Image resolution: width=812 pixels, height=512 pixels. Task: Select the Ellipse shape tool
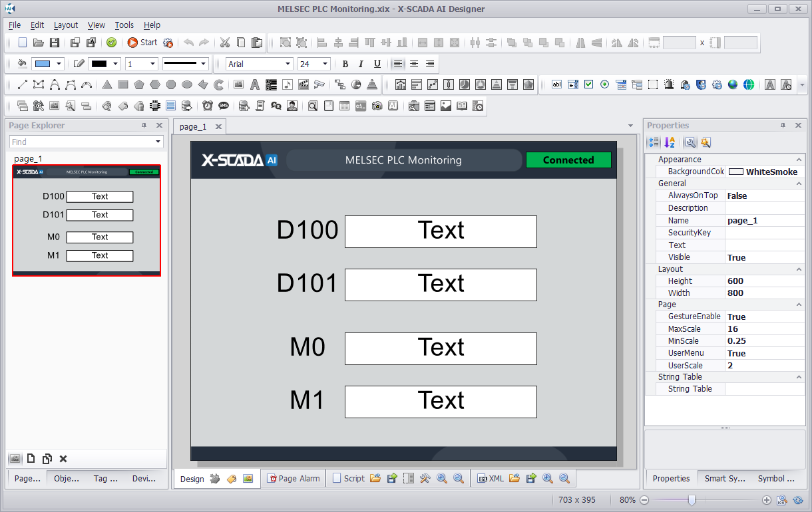pos(187,84)
